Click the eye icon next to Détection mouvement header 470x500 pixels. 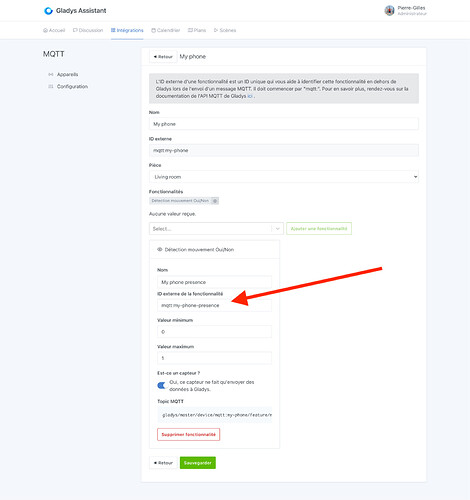tap(160, 249)
